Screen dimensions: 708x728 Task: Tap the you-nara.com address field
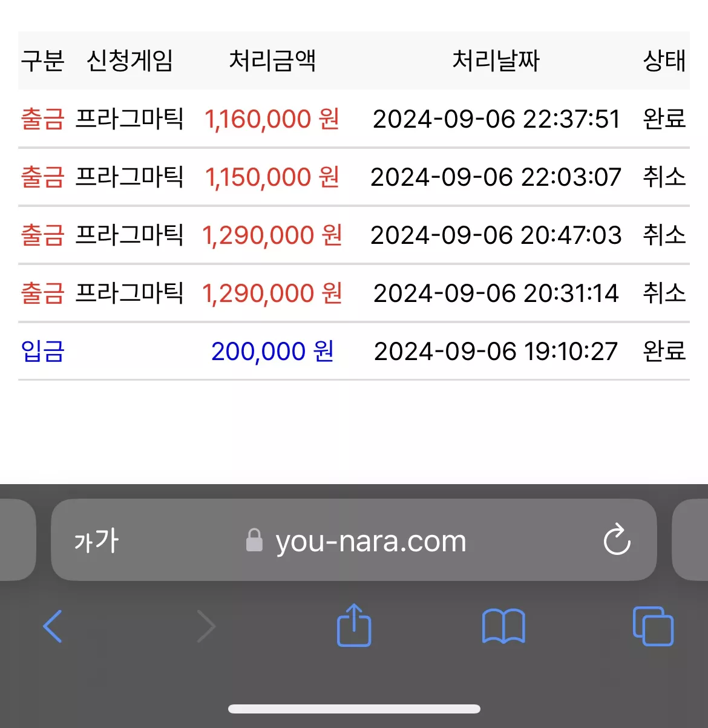354,540
